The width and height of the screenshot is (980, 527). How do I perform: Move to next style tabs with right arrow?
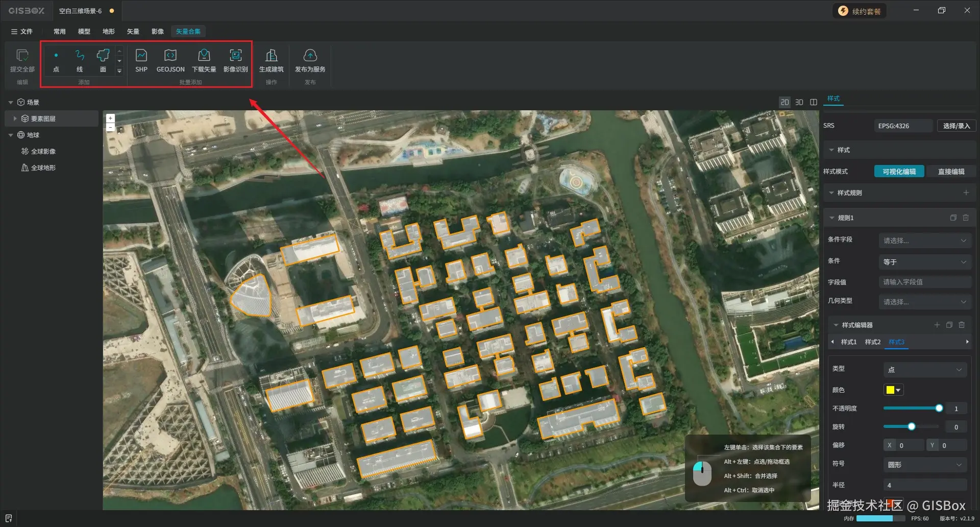click(967, 342)
